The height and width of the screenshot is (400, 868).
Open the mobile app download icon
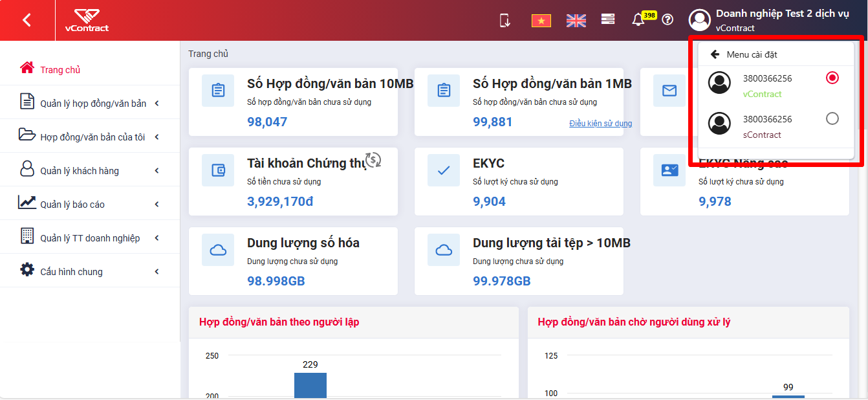click(x=505, y=20)
